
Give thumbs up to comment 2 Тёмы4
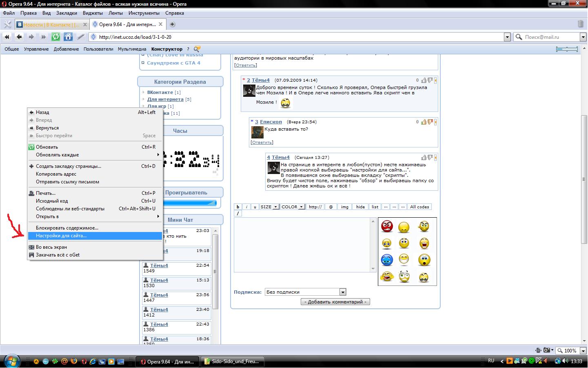(x=424, y=80)
